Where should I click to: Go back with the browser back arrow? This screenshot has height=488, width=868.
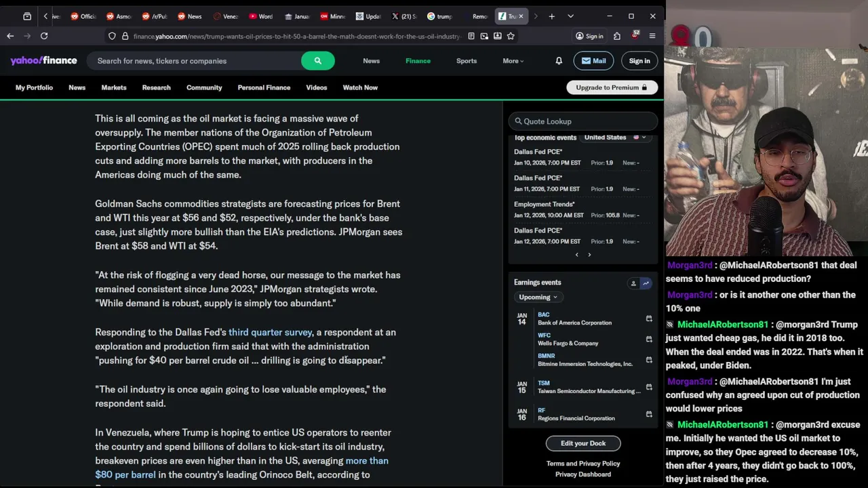coord(10,36)
